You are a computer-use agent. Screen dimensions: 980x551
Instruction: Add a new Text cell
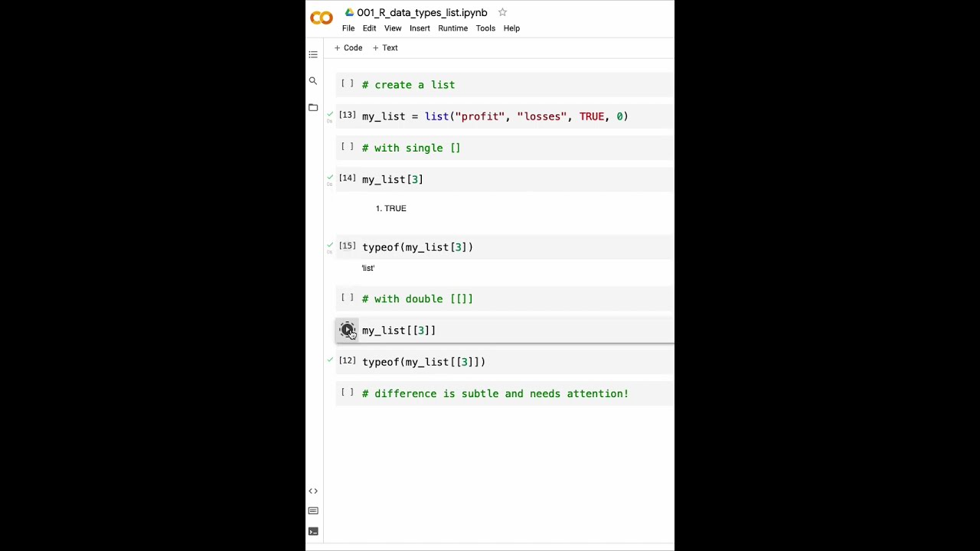[385, 47]
